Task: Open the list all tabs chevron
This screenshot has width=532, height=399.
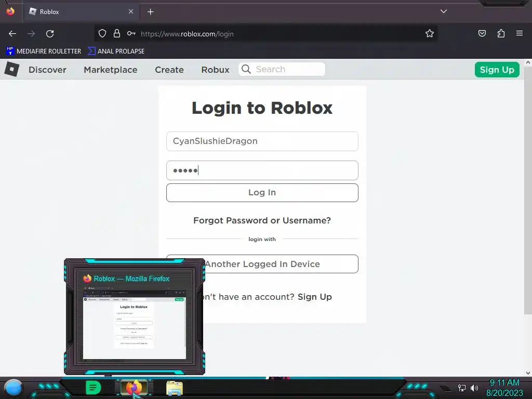Action: [x=444, y=11]
